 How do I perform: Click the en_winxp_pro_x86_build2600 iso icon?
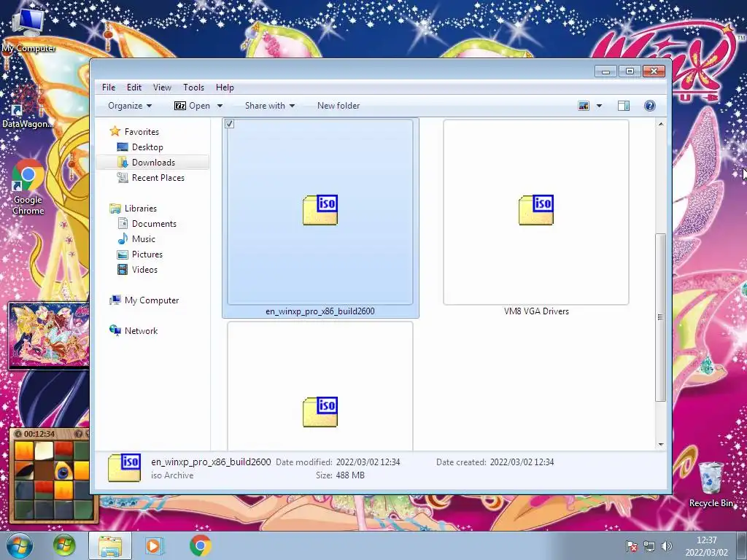320,209
